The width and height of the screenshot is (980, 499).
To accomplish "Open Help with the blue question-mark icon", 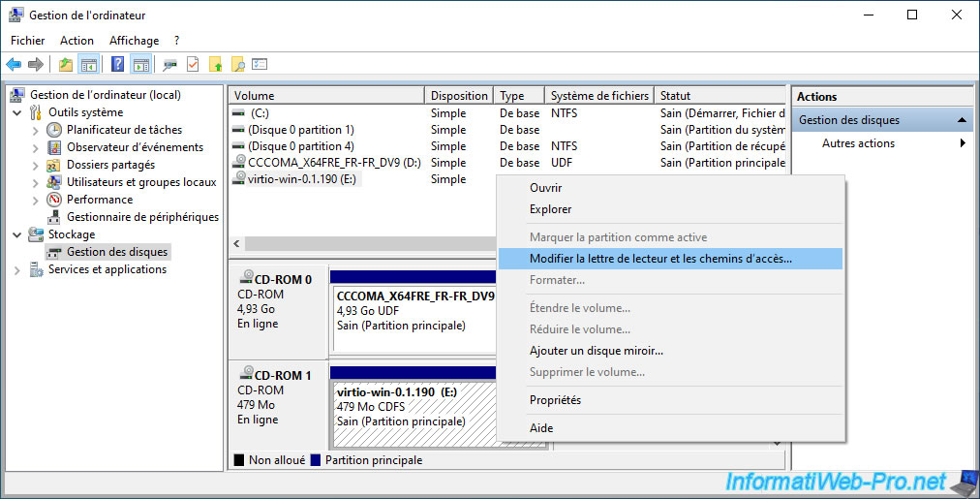I will pyautogui.click(x=117, y=64).
